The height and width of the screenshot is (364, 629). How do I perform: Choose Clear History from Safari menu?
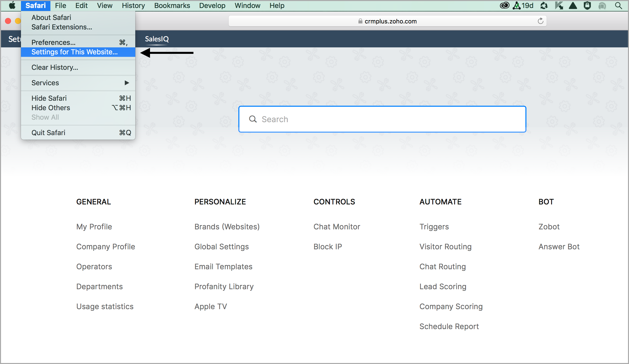[x=55, y=67]
